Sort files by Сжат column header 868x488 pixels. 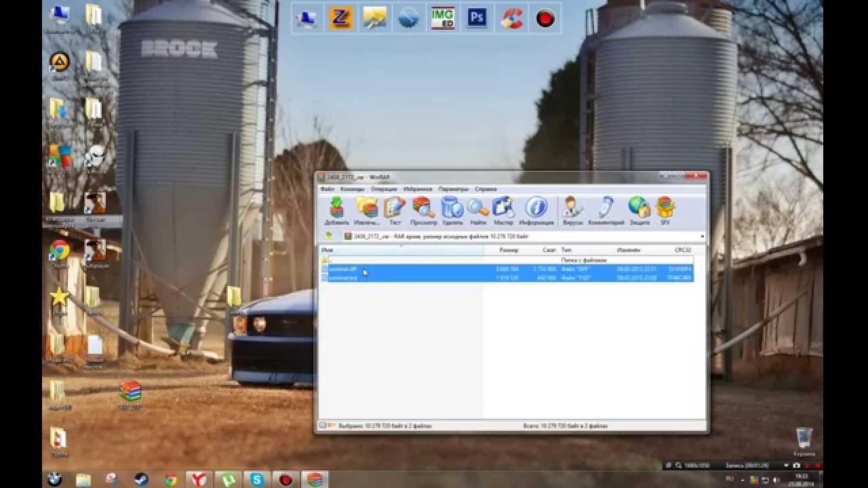pos(539,250)
